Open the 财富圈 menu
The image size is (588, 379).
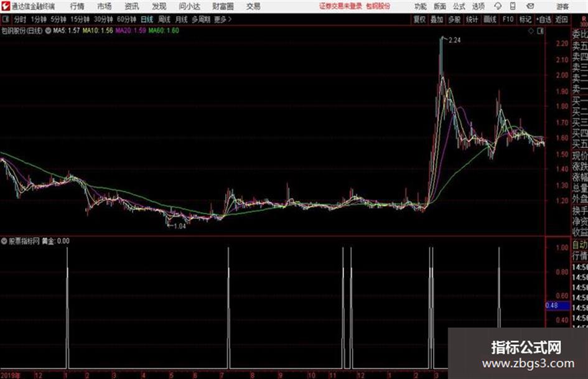pos(223,6)
